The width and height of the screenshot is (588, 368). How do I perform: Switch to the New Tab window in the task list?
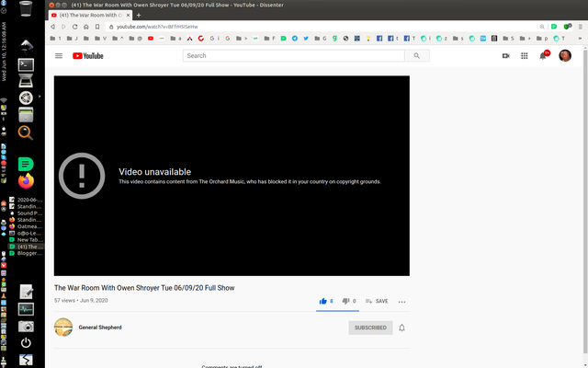tap(26, 240)
